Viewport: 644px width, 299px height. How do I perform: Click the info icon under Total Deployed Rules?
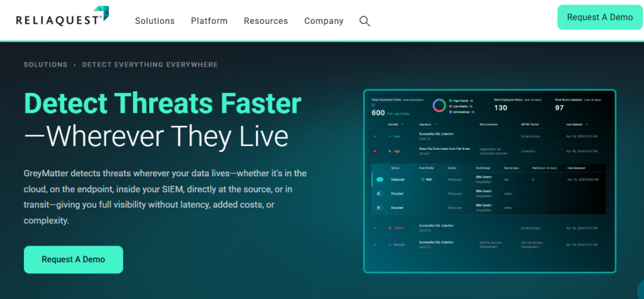click(x=373, y=105)
